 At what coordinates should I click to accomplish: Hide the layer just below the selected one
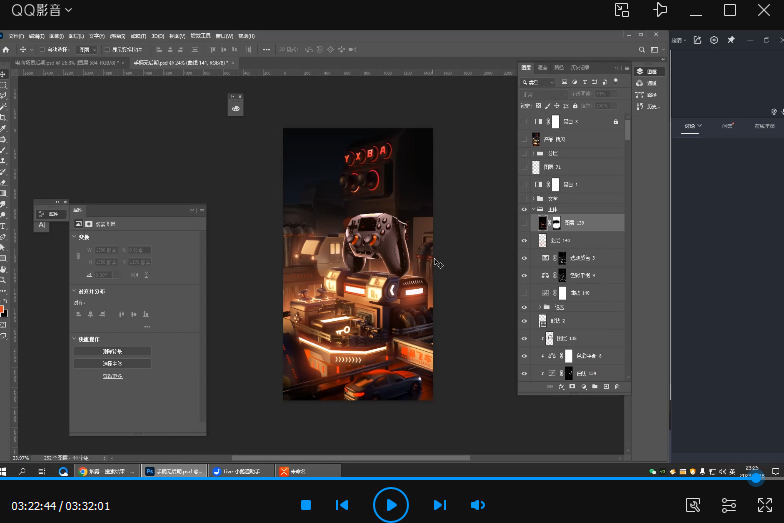[524, 241]
